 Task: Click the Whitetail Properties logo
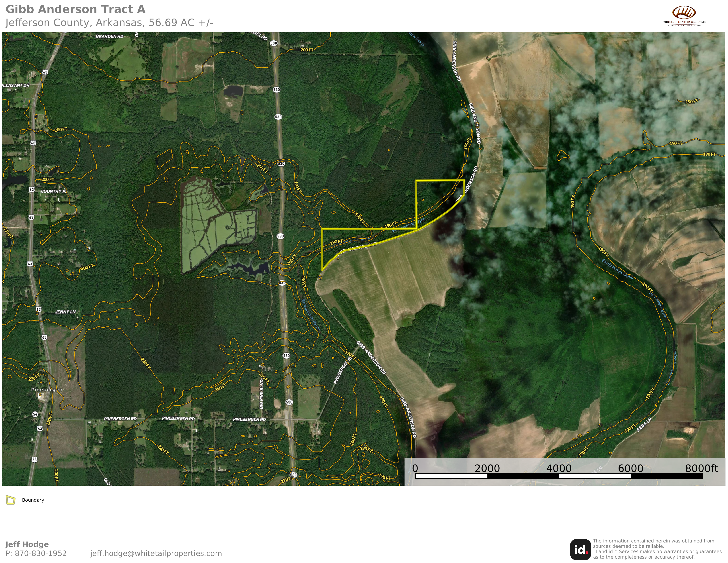(x=684, y=16)
